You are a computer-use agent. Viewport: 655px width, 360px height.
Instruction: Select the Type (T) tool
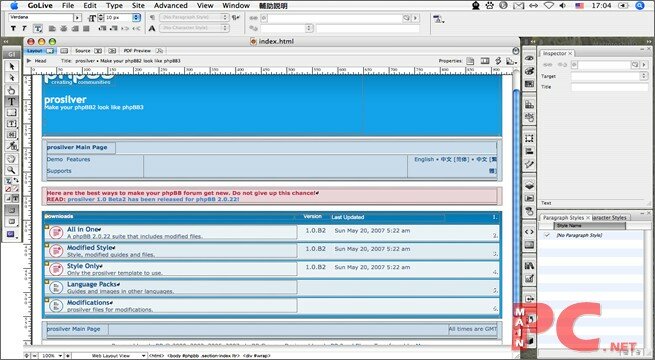coord(12,101)
